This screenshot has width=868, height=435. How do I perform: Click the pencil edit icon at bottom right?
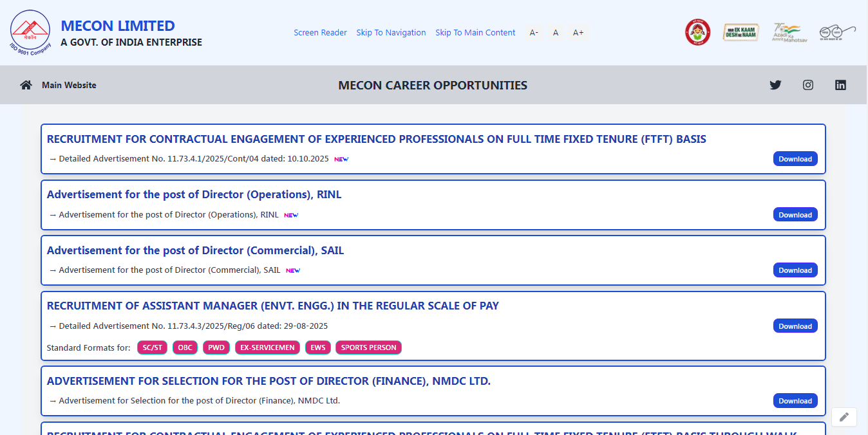click(844, 417)
